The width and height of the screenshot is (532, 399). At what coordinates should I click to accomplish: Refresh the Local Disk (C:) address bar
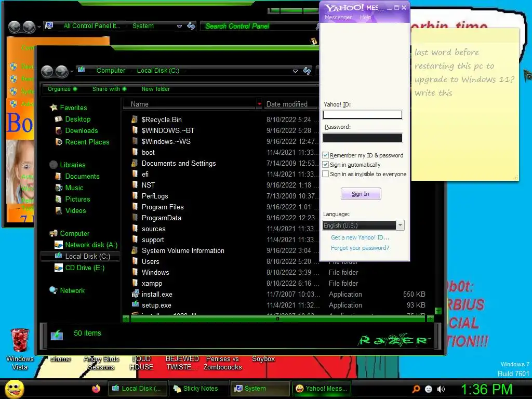point(307,71)
